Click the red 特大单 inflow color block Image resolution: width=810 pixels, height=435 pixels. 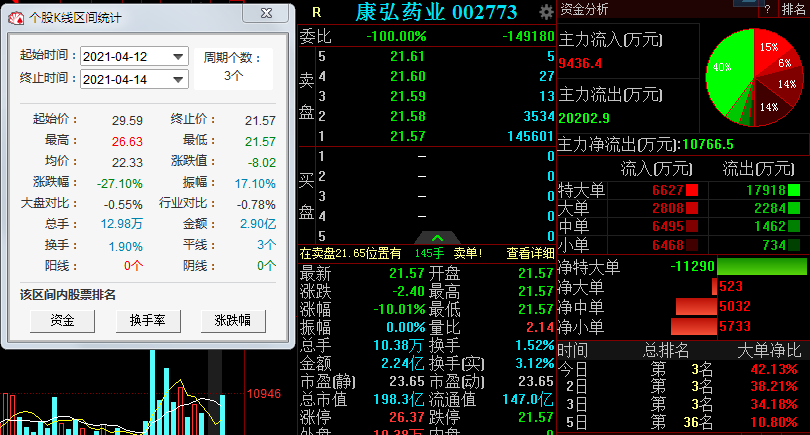692,190
